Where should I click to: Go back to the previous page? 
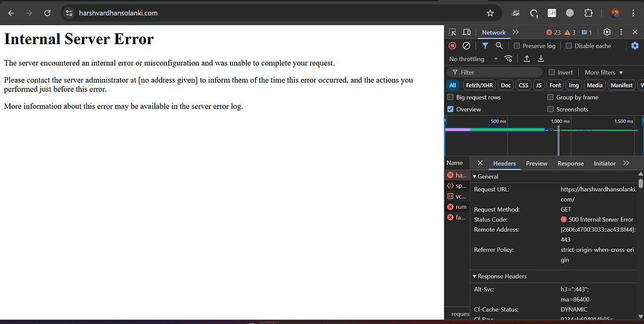point(11,13)
